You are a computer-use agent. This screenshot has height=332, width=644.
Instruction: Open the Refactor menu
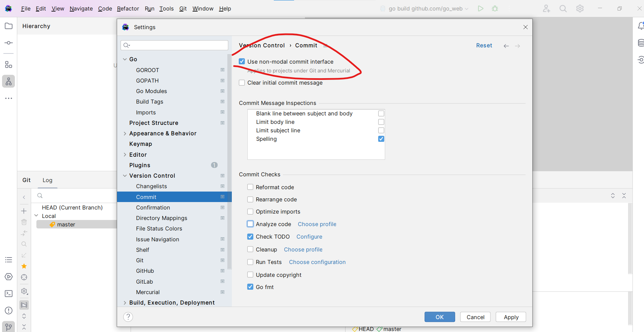click(x=128, y=8)
